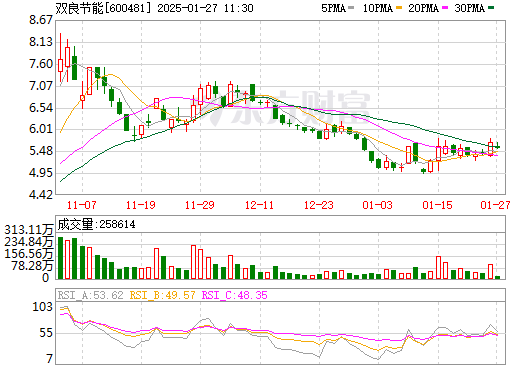
Task: Click the 成交量:258614 volume label
Action: coord(96,224)
